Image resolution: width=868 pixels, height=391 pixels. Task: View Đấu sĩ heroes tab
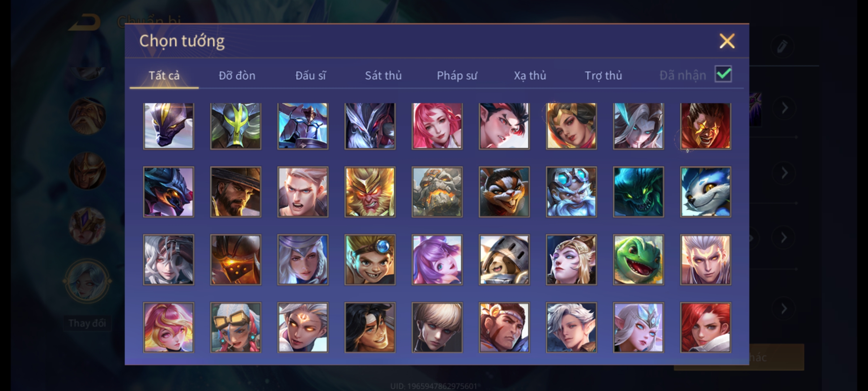click(310, 75)
